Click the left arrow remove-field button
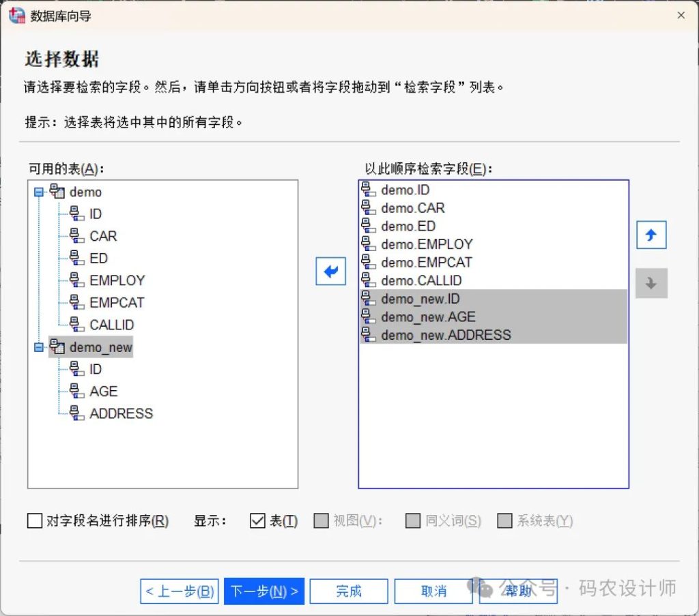This screenshot has height=616, width=699. [x=331, y=272]
